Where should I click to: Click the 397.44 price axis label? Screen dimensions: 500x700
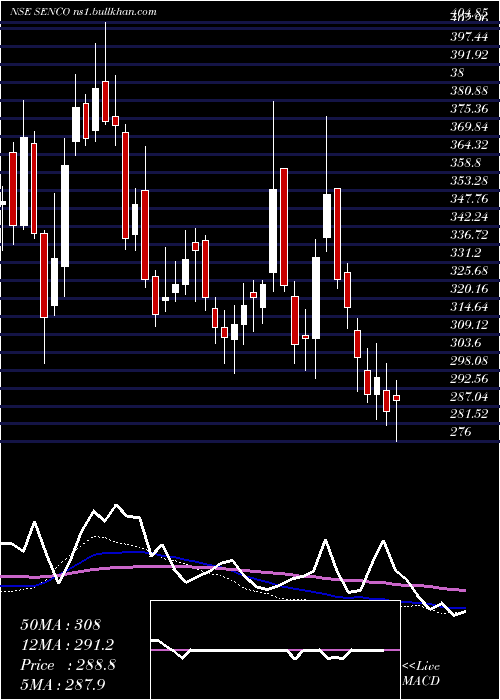pyautogui.click(x=469, y=36)
